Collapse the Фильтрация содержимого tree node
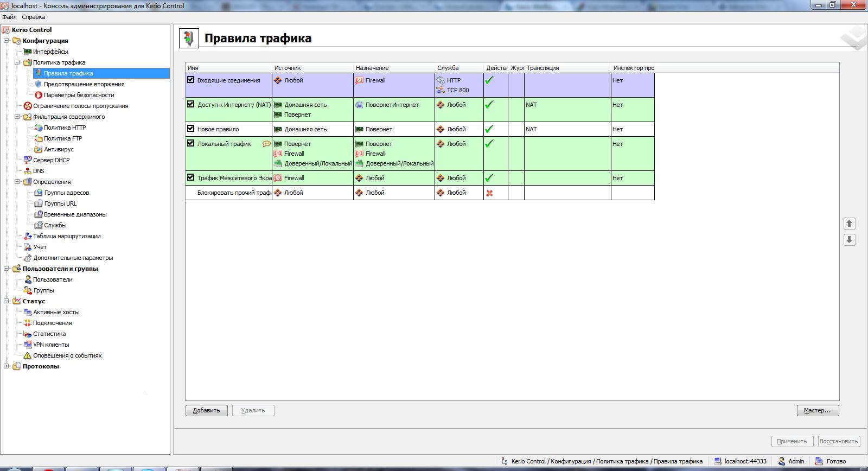Image resolution: width=868 pixels, height=471 pixels. click(17, 117)
